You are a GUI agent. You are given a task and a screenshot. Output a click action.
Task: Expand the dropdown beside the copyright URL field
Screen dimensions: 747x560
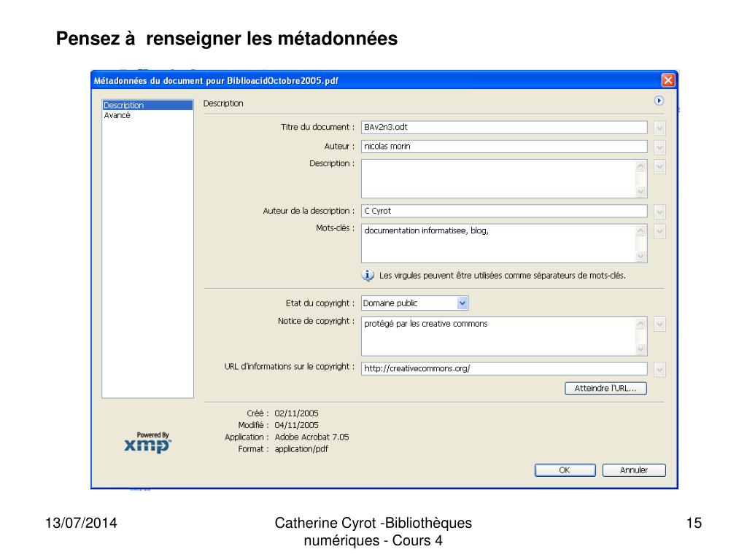pyautogui.click(x=659, y=370)
